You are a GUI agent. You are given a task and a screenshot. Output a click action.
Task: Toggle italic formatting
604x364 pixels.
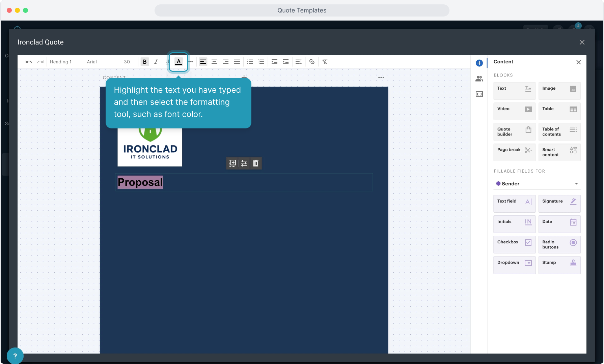click(156, 62)
